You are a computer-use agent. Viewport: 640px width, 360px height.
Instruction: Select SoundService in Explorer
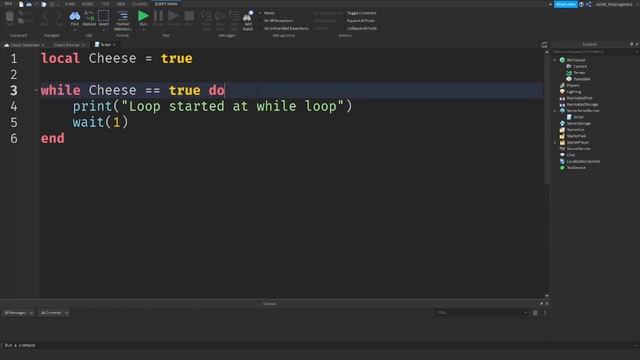[578, 149]
